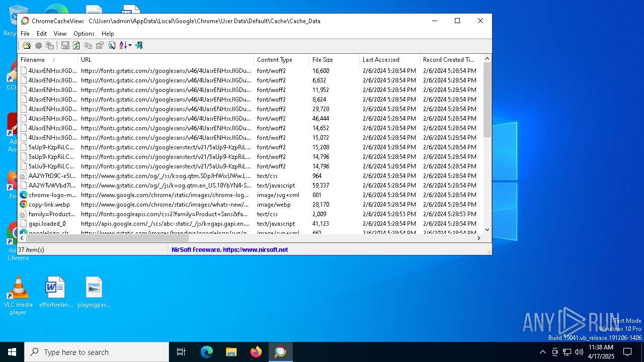644x362 pixels.
Task: Select the gapi.loaded_0 filename
Action: pyautogui.click(x=47, y=224)
